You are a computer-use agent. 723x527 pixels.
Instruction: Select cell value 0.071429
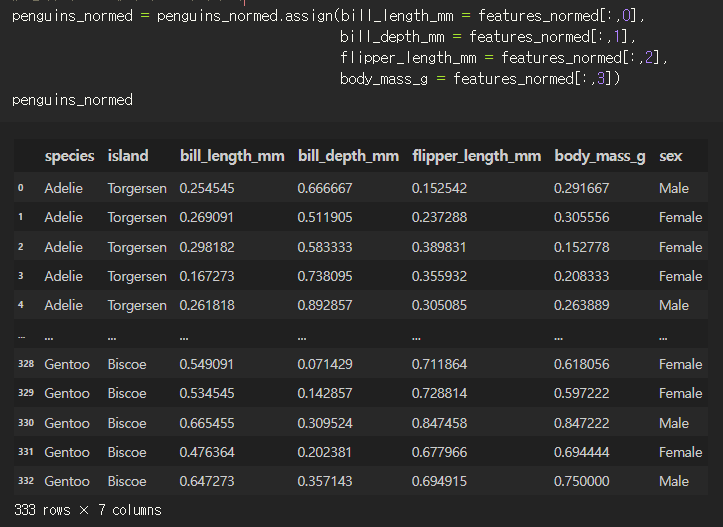[325, 364]
